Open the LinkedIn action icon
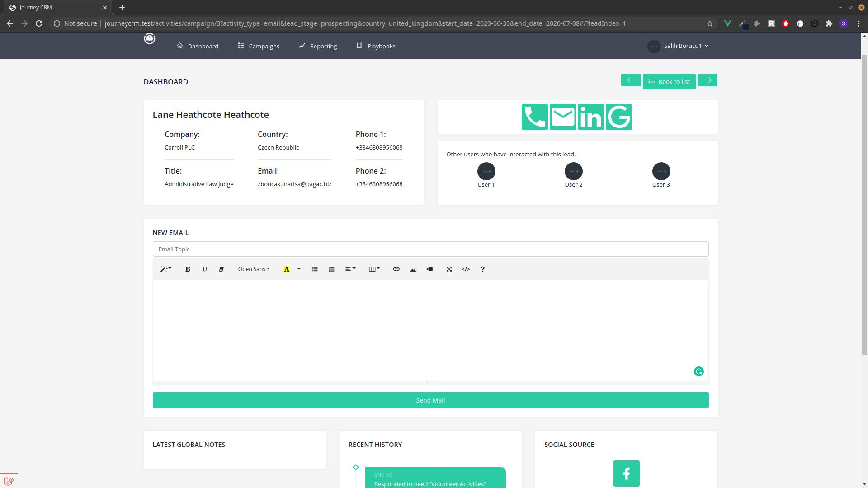The width and height of the screenshot is (868, 488). [590, 117]
